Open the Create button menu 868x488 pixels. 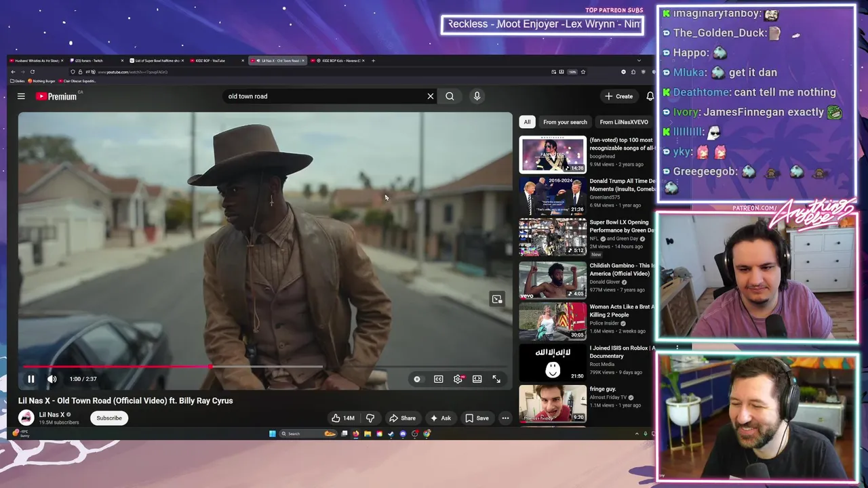click(619, 96)
